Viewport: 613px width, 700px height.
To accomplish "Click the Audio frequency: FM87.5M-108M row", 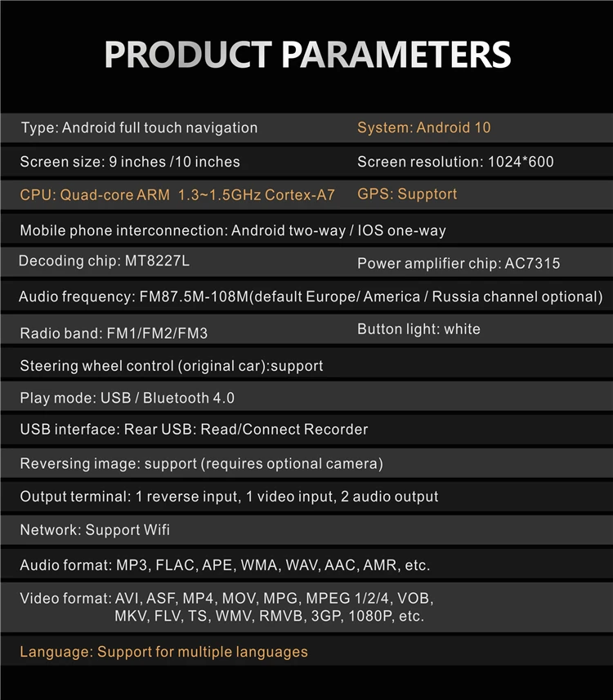I will (311, 296).
